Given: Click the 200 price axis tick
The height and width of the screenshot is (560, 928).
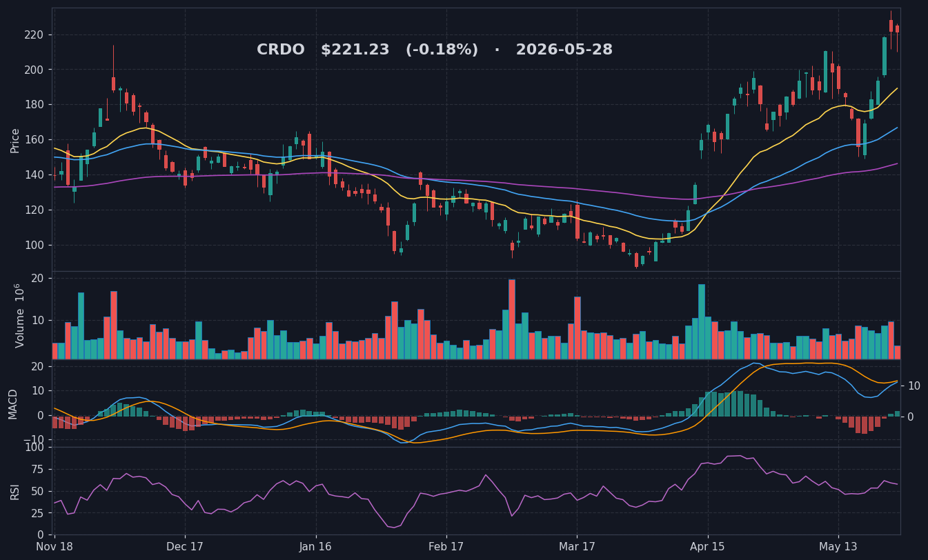Looking at the screenshot, I should [x=34, y=70].
